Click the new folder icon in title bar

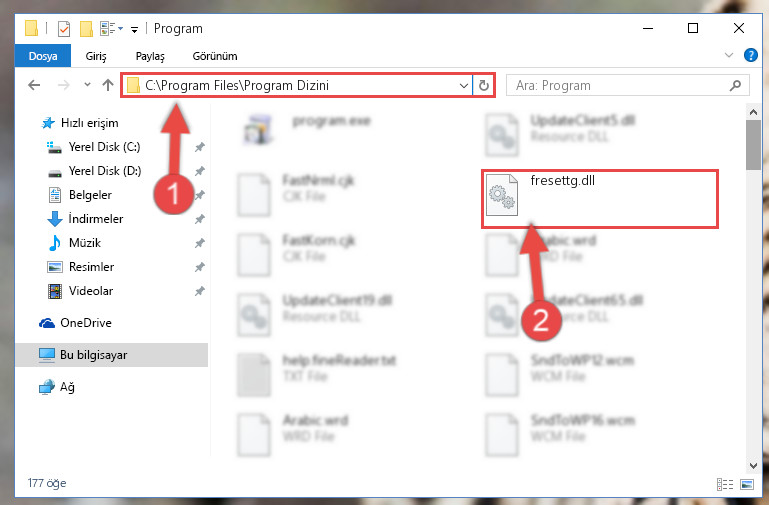86,29
